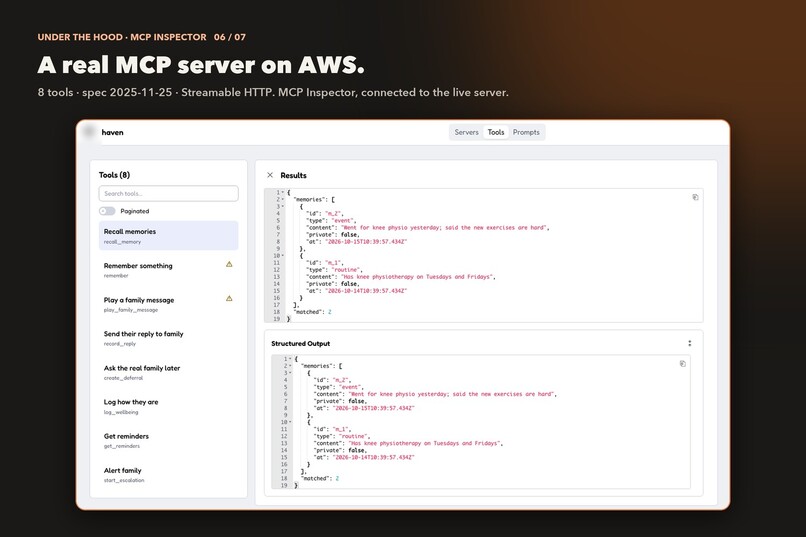Viewport: 806px width, 537px height.
Task: Click the "m_1" id value in Results
Action: [334, 263]
